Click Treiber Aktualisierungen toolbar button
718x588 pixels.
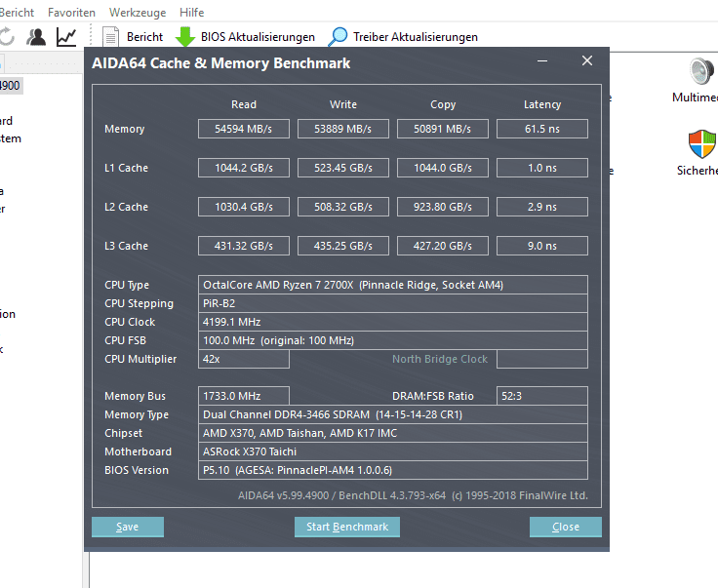point(416,37)
